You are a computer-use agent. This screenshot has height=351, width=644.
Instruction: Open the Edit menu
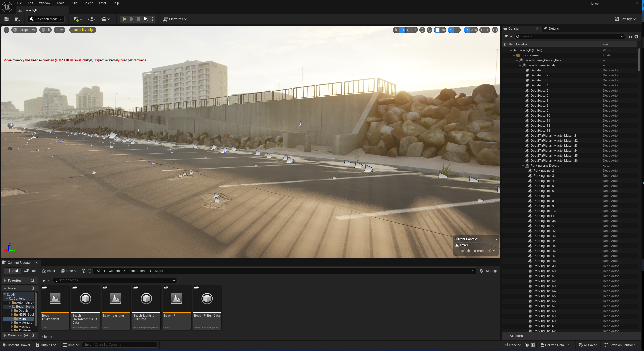point(30,3)
